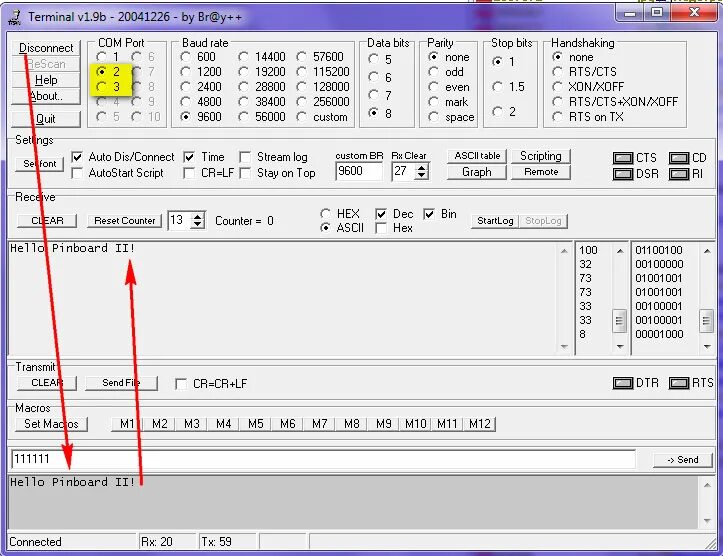Viewport: 723px width, 556px height.
Task: Decrease counter byte value down arrow
Action: (197, 225)
